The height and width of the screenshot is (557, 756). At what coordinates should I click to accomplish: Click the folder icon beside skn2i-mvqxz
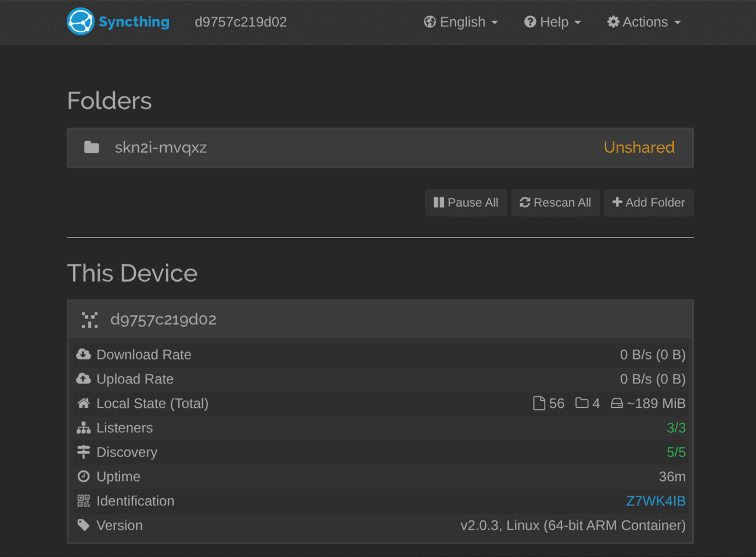click(x=92, y=148)
